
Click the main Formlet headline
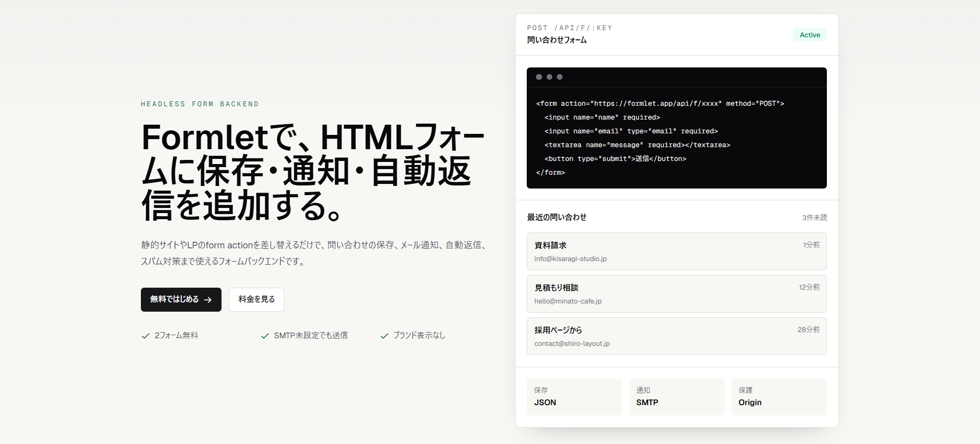pos(313,172)
